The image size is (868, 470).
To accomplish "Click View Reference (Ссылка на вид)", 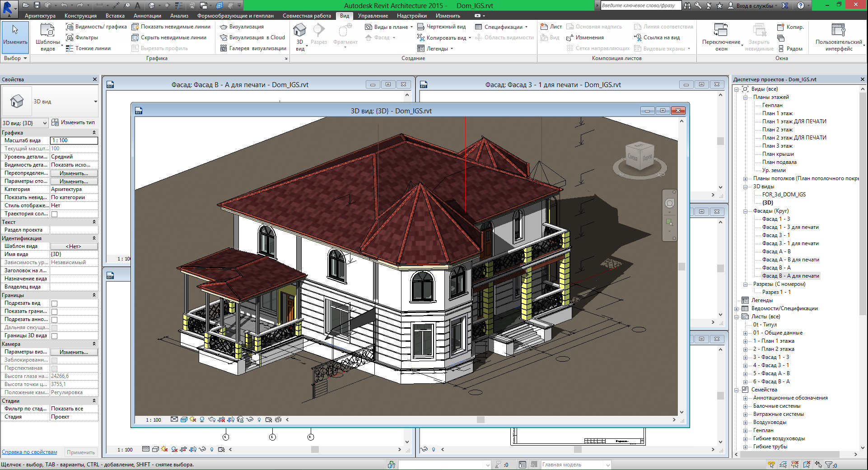I will point(657,37).
